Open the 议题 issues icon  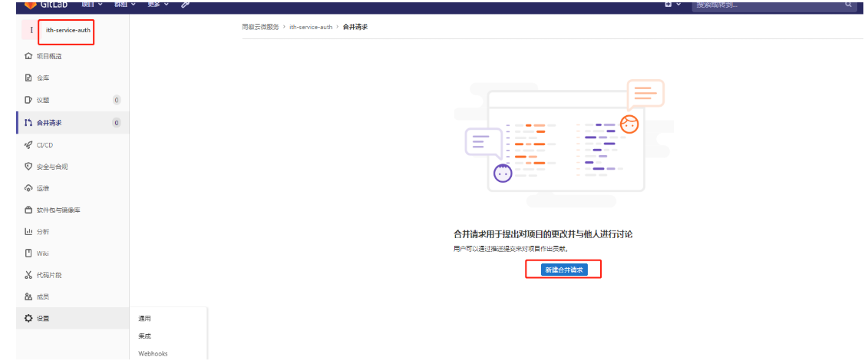point(28,100)
